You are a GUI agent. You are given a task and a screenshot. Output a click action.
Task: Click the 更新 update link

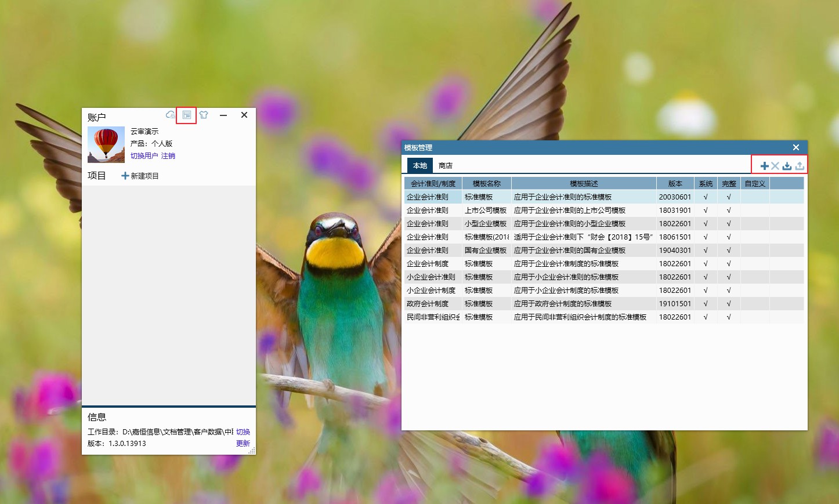point(243,444)
